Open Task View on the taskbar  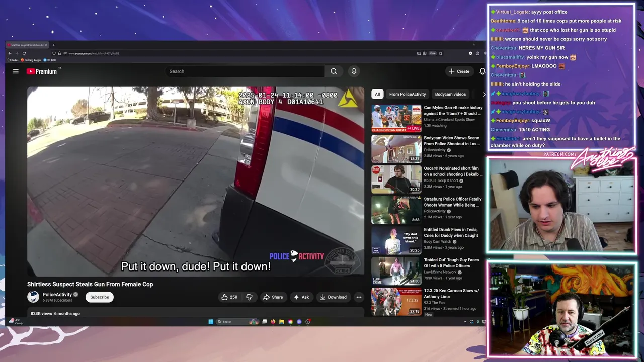click(x=264, y=322)
